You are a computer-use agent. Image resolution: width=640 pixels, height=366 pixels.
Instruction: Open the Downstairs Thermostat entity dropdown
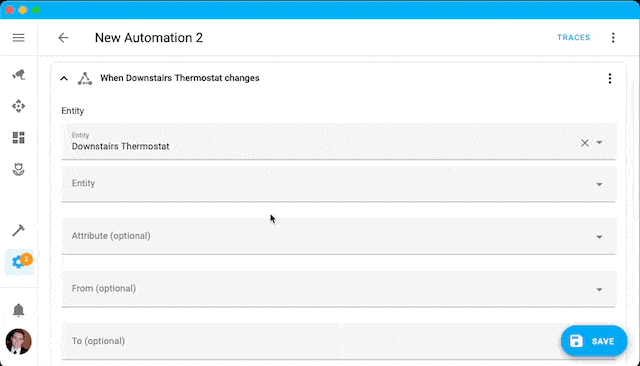599,142
